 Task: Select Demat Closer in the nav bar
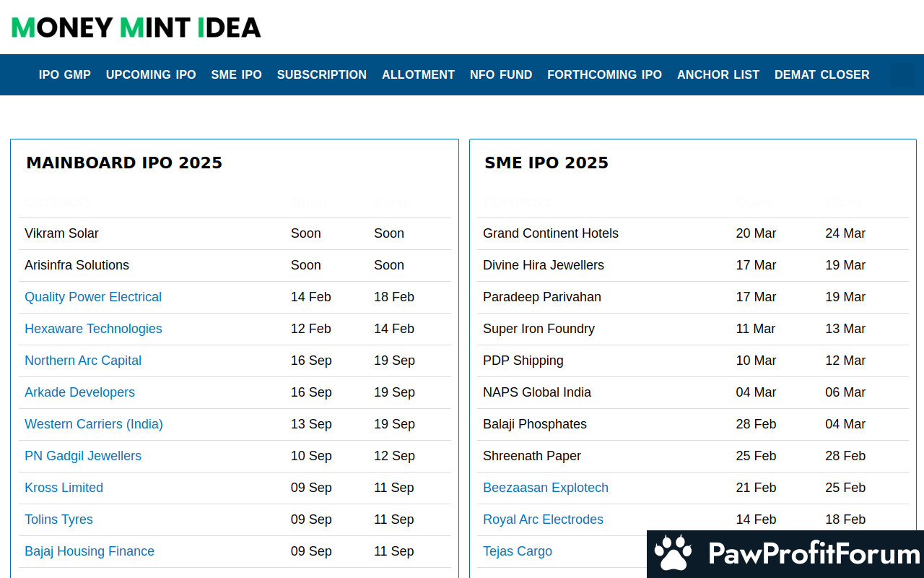coord(822,74)
